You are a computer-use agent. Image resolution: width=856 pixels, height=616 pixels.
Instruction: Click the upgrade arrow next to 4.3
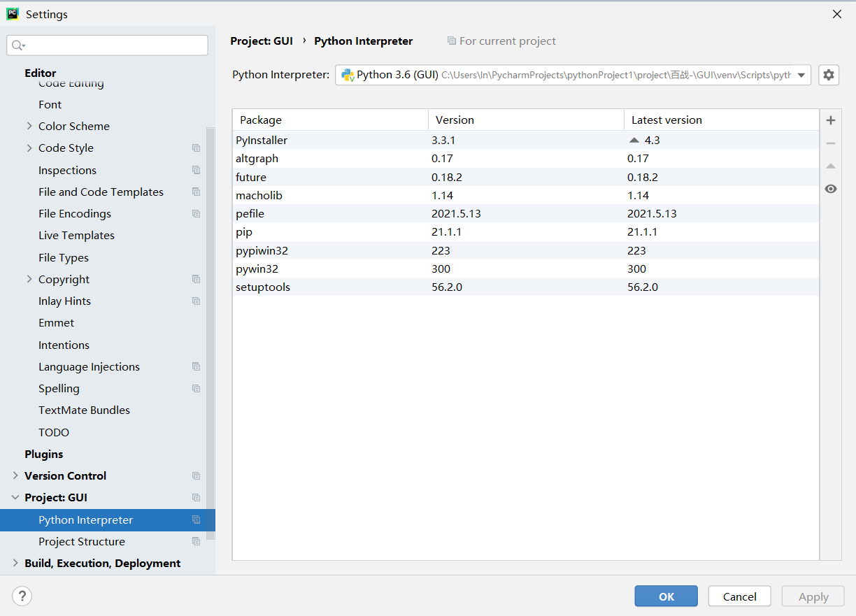(x=634, y=140)
